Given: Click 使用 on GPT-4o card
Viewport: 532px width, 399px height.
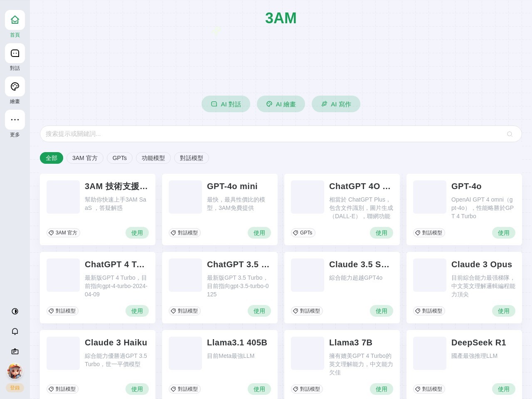Looking at the screenshot, I should click(x=504, y=233).
